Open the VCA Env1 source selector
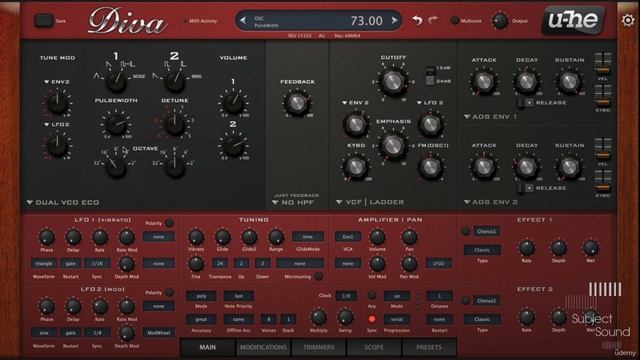Viewport: 640px width, 360px height. (348, 237)
